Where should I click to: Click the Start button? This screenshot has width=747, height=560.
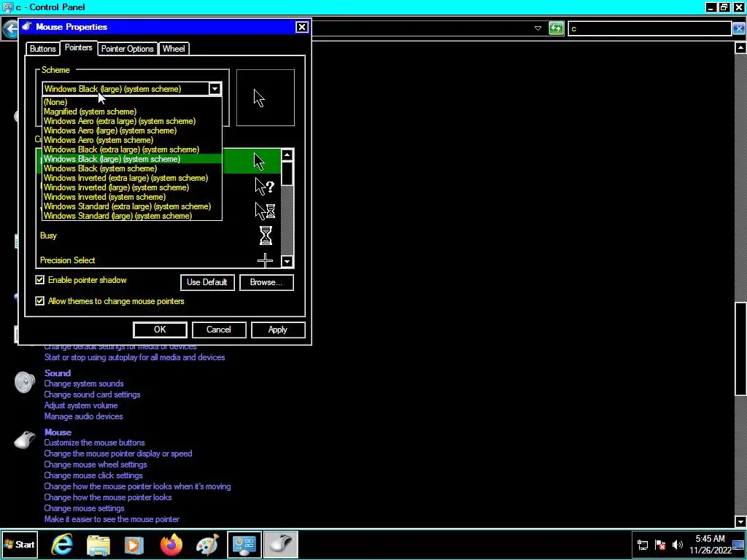(19, 545)
